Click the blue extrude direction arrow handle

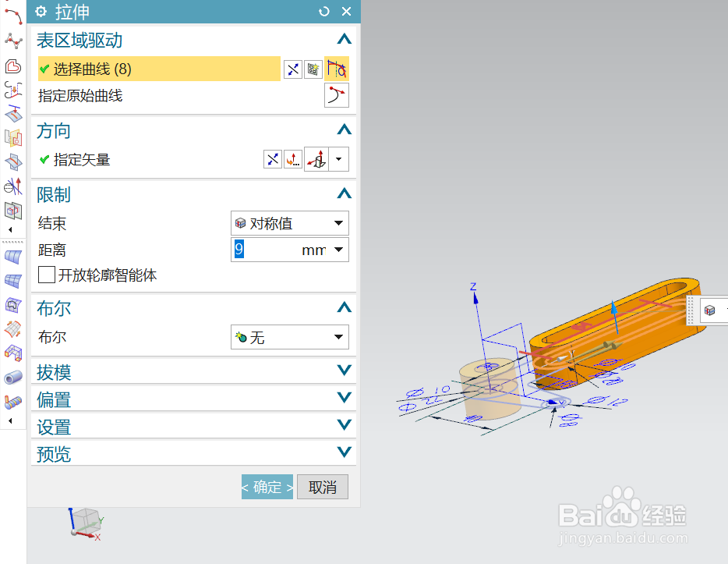tap(615, 317)
